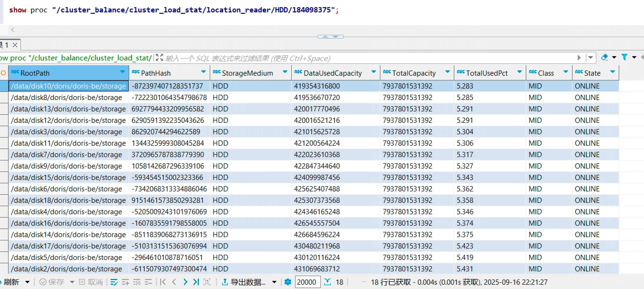Click the cancel changes icon beside 取消
Image resolution: width=644 pixels, height=289 pixels.
click(82, 282)
